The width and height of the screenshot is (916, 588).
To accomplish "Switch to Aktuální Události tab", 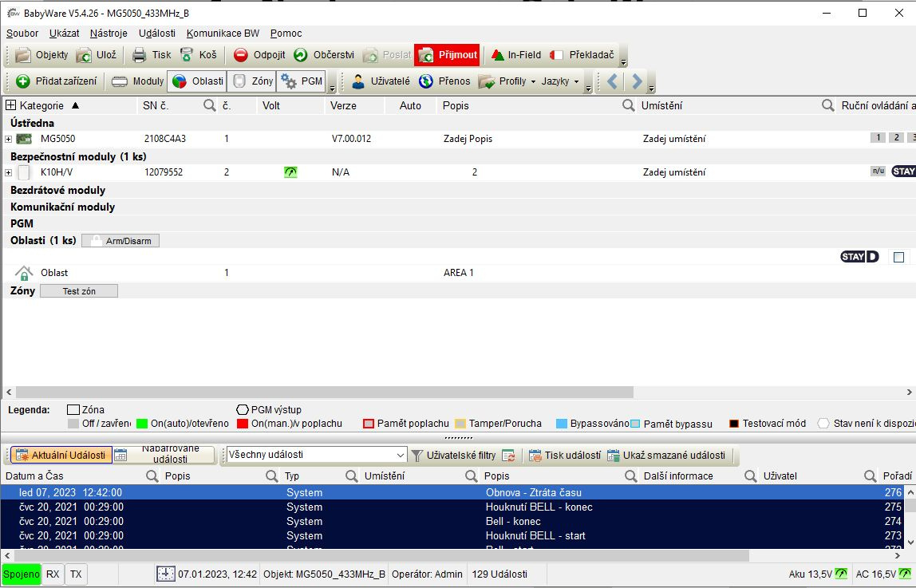I will pos(59,455).
